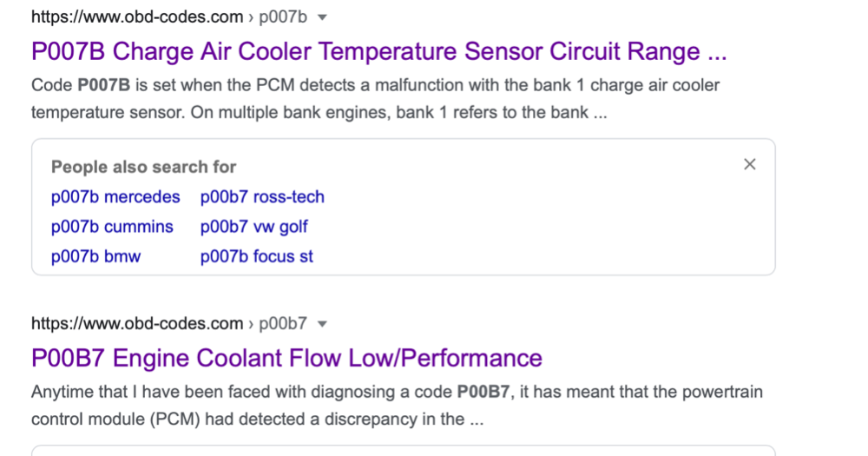Select the p00b7 ross-tech suggestion
Screen dimensions: 868x456
pyautogui.click(x=262, y=197)
